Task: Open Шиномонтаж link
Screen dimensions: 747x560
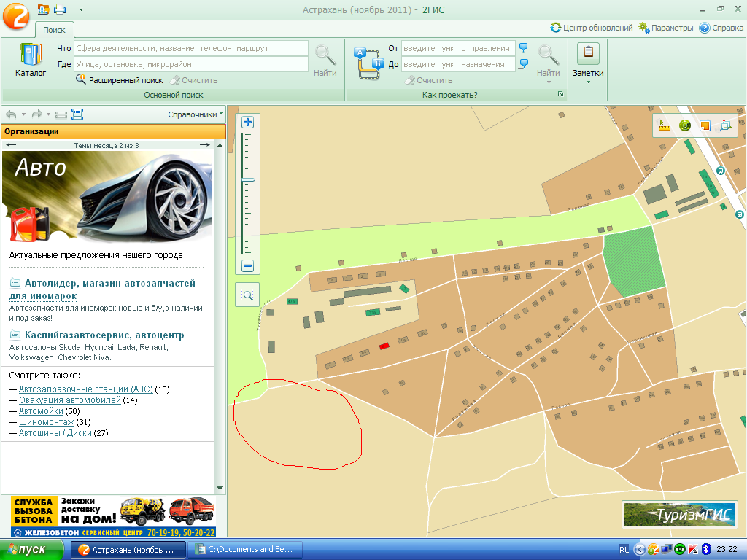Action: click(47, 422)
